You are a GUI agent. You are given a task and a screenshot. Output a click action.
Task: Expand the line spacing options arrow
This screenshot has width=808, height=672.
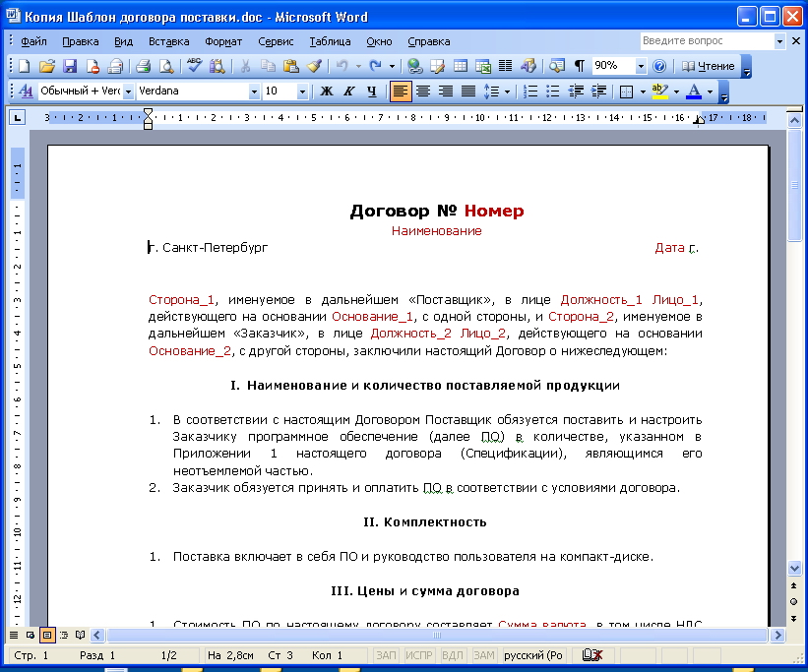[x=507, y=92]
